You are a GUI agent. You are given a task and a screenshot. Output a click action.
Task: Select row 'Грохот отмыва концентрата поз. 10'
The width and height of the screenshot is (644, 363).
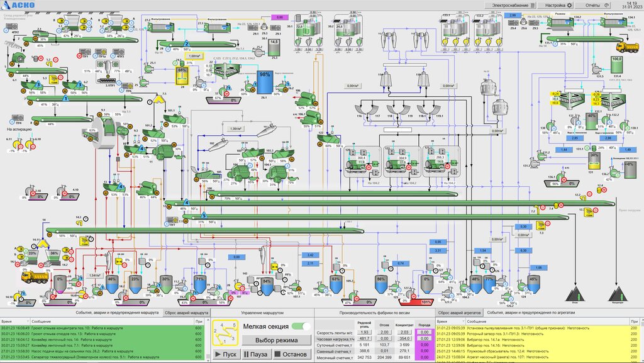(102, 328)
